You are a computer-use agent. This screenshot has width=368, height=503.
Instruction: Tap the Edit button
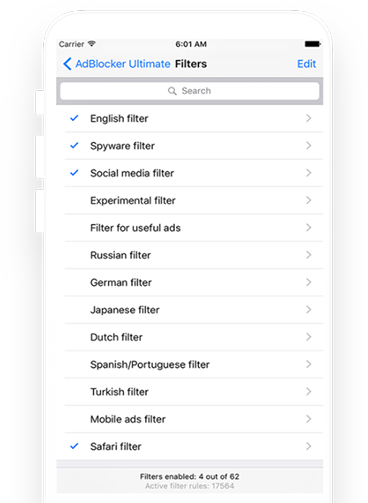(x=306, y=64)
